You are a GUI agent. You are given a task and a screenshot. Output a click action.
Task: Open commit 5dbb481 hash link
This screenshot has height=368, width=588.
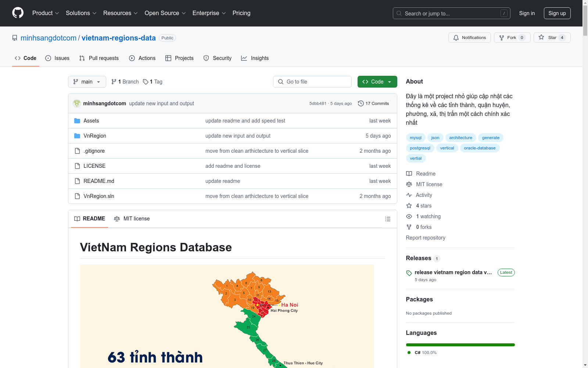click(x=318, y=103)
